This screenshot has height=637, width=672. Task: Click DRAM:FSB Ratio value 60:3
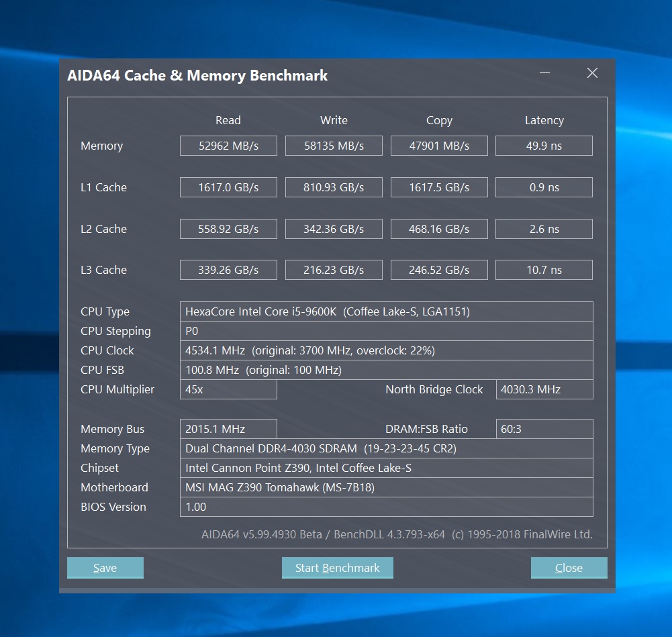tap(544, 429)
